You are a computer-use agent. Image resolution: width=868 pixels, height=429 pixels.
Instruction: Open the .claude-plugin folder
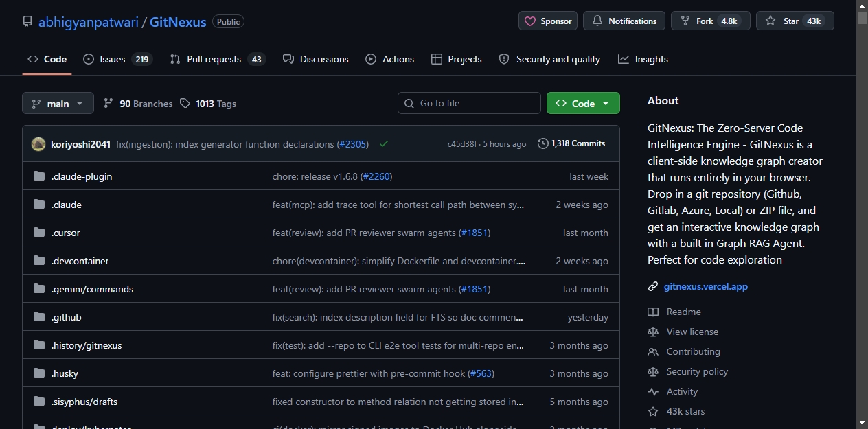(82, 176)
